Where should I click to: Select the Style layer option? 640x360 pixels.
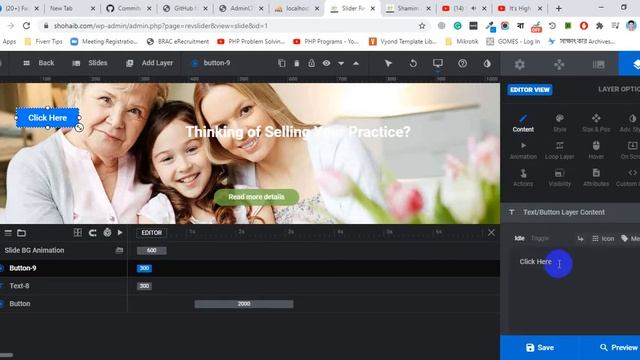560,123
